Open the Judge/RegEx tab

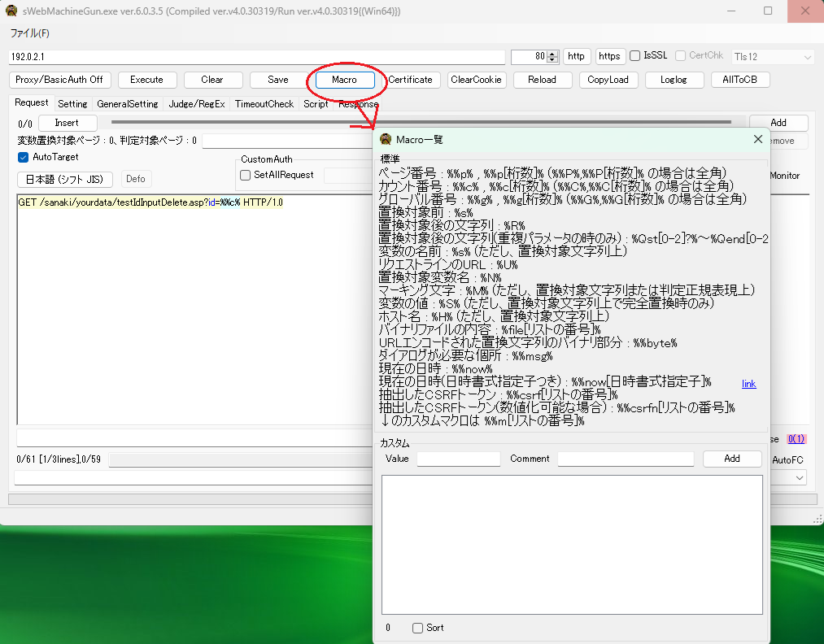(197, 104)
